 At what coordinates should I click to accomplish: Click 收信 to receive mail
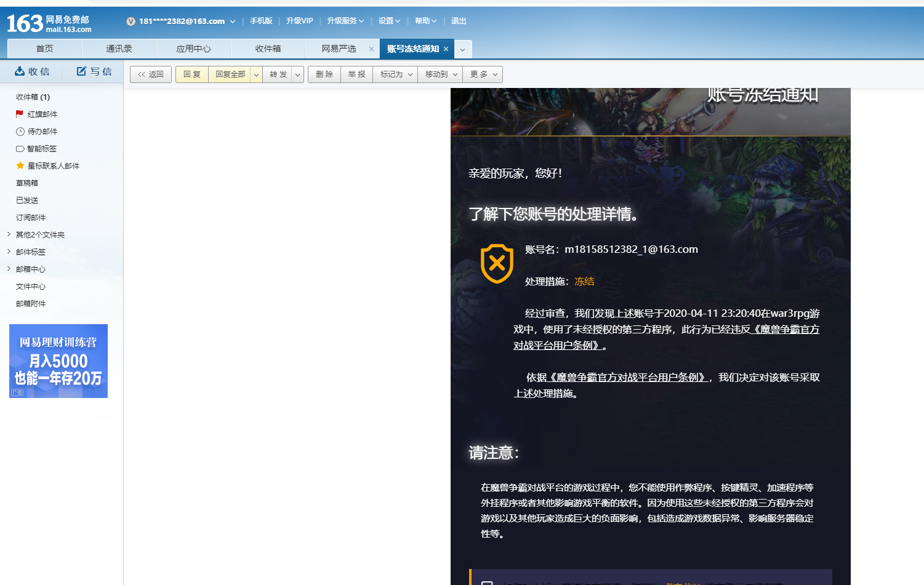(x=32, y=71)
